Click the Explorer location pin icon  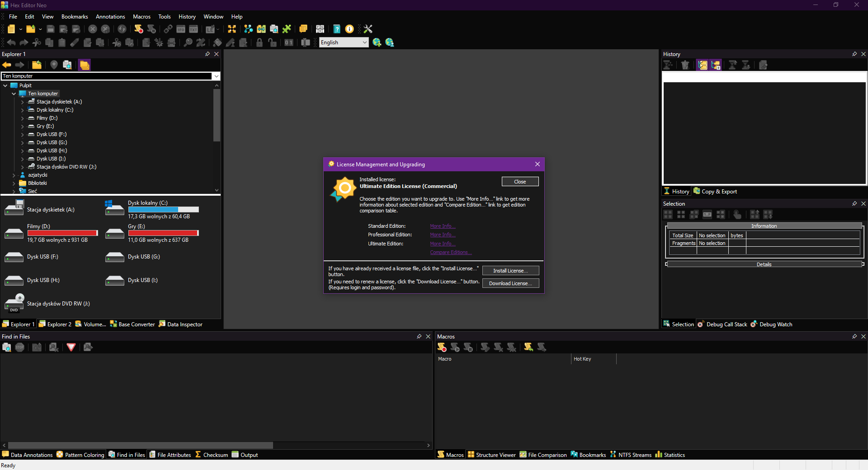(x=54, y=65)
